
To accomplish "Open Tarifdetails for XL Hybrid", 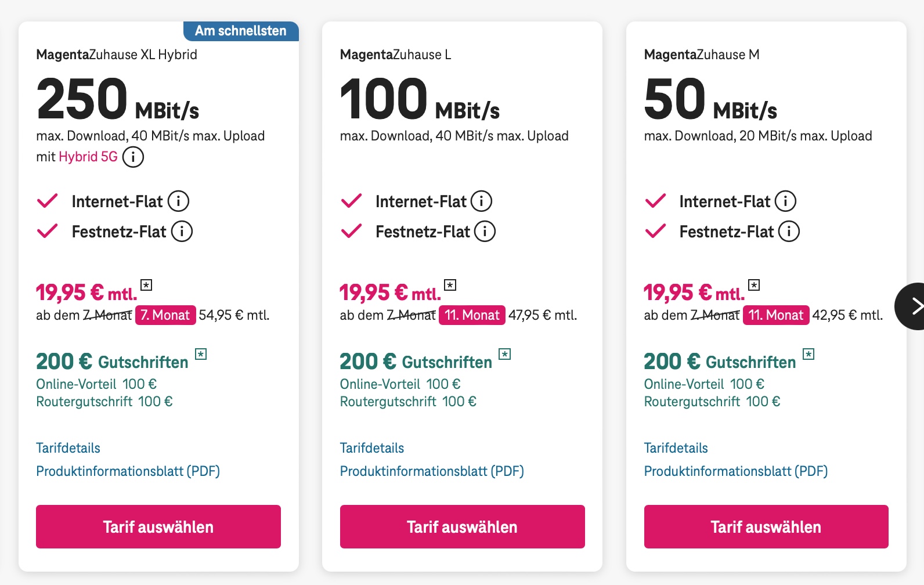I will point(68,448).
